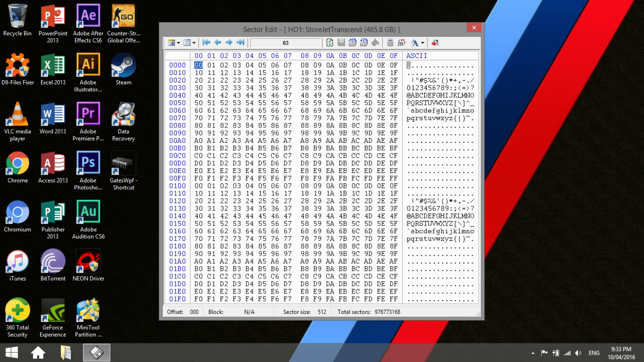Open File Explorer from the taskbar
Image resolution: width=644 pixels, height=362 pixels.
click(66, 353)
